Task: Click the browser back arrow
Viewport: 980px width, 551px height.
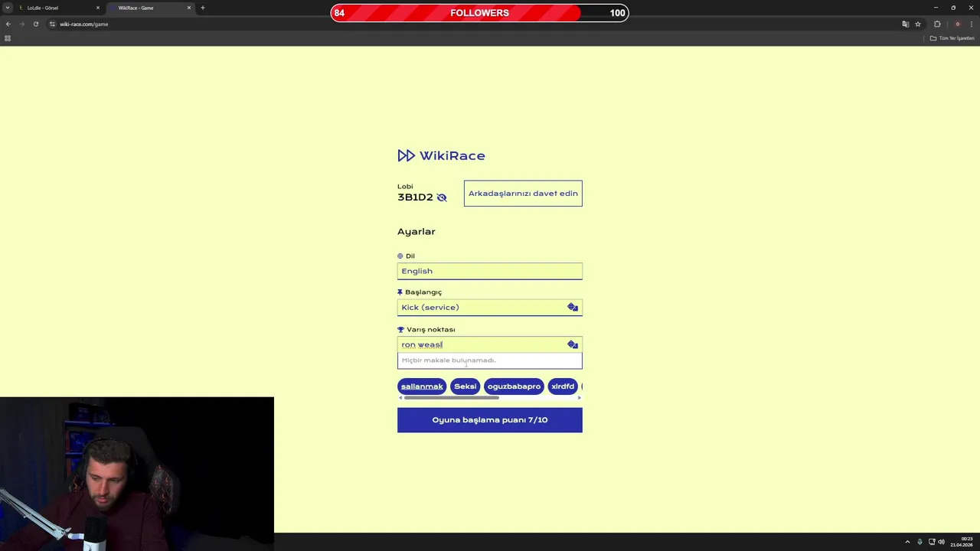Action: [x=8, y=24]
